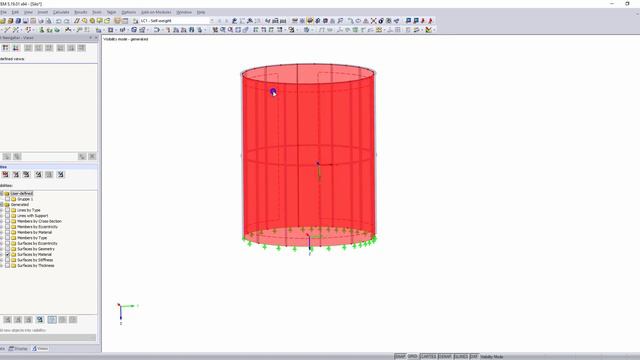Click the X delete icon below user-defined views list

(x=92, y=157)
